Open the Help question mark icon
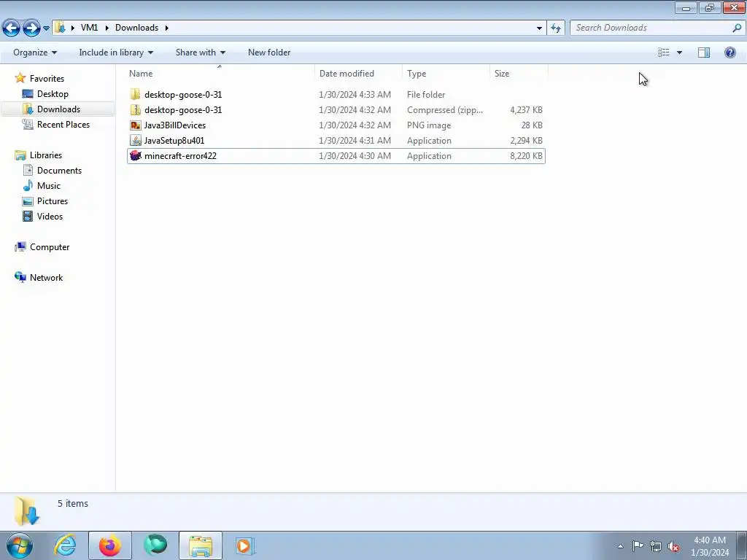The width and height of the screenshot is (747, 560). (x=729, y=52)
